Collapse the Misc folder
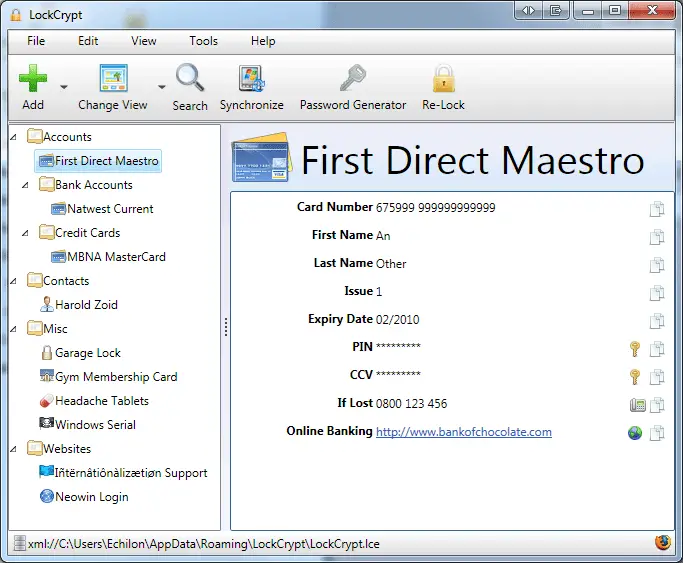The width and height of the screenshot is (683, 563). pos(14,329)
